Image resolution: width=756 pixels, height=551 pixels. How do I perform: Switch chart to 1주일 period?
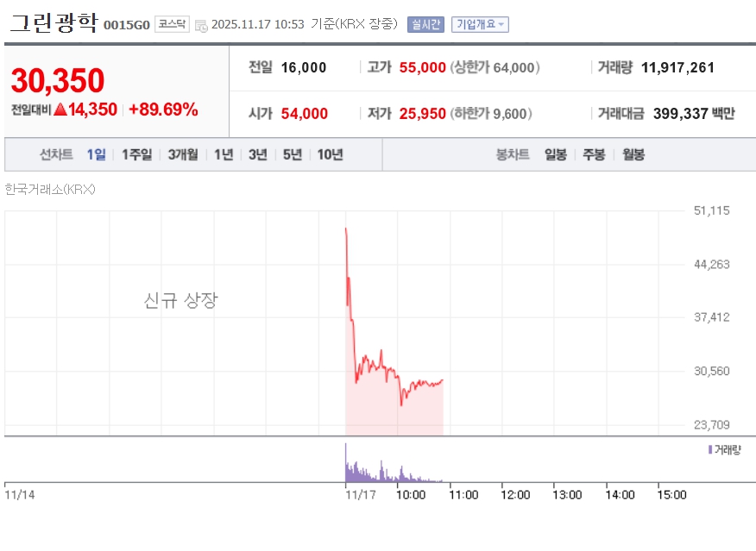tap(136, 154)
